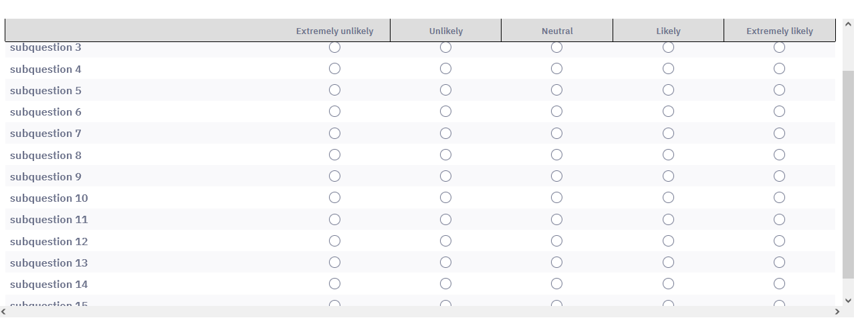Click the Extremely likely column header
This screenshot has height=324, width=868.
779,31
